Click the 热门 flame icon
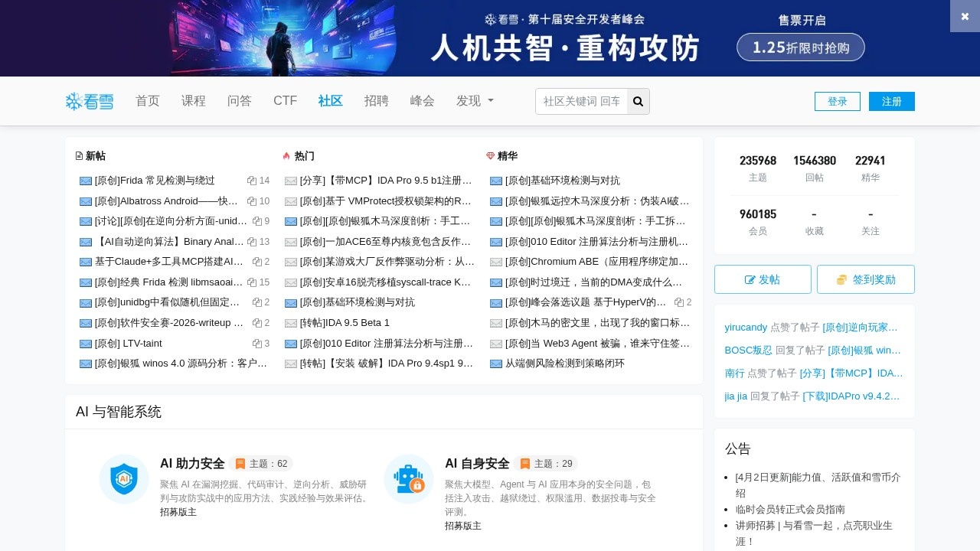This screenshot has width=980, height=551. (x=286, y=156)
